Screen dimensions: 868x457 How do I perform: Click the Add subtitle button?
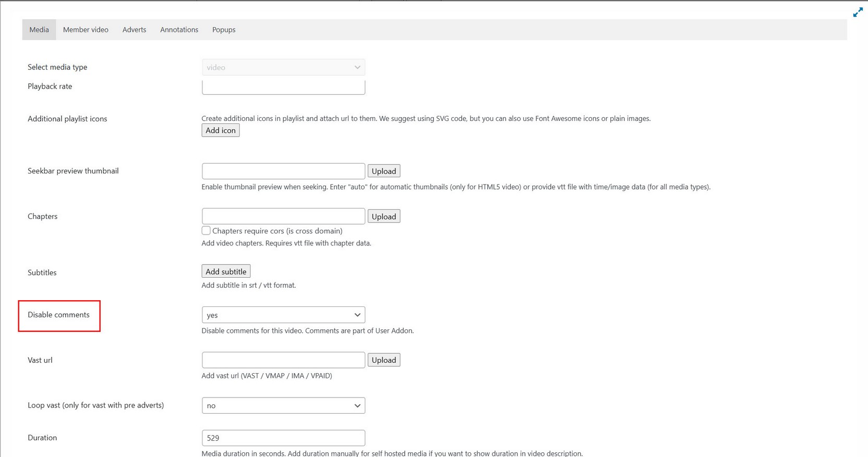click(x=226, y=271)
